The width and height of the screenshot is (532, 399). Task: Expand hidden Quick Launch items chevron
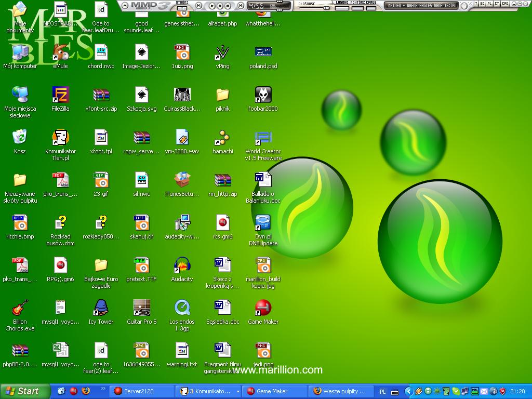click(102, 388)
